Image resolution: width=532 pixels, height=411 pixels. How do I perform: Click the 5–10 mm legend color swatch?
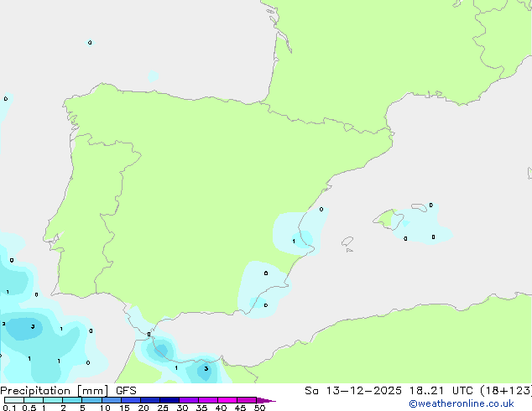[x=92, y=400]
